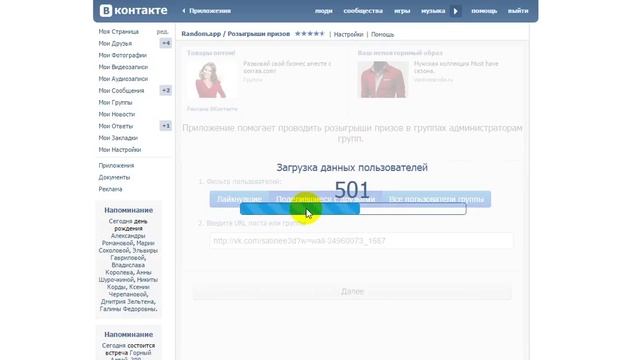
Task: Open Документы in sidebar
Action: [x=114, y=177]
